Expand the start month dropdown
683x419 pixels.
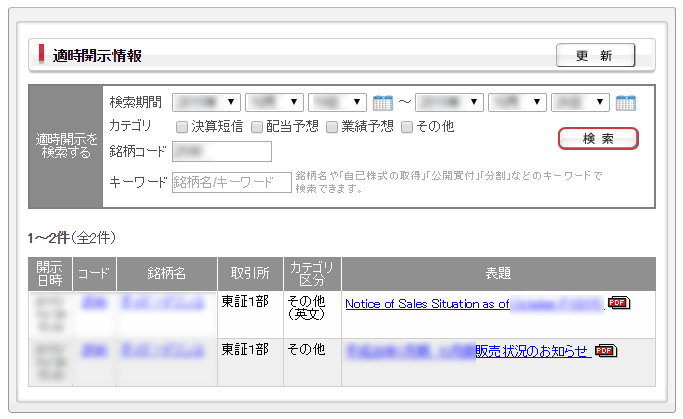pos(274,102)
